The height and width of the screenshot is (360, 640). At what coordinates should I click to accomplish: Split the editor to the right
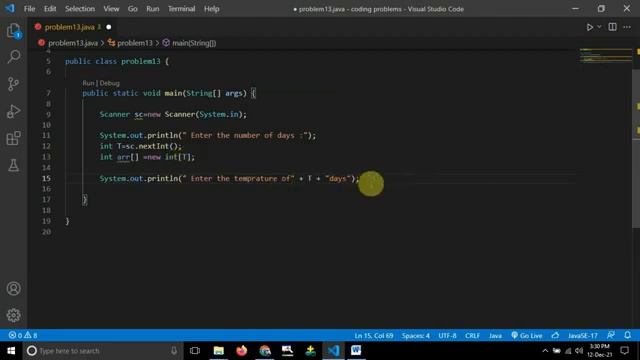(x=612, y=27)
